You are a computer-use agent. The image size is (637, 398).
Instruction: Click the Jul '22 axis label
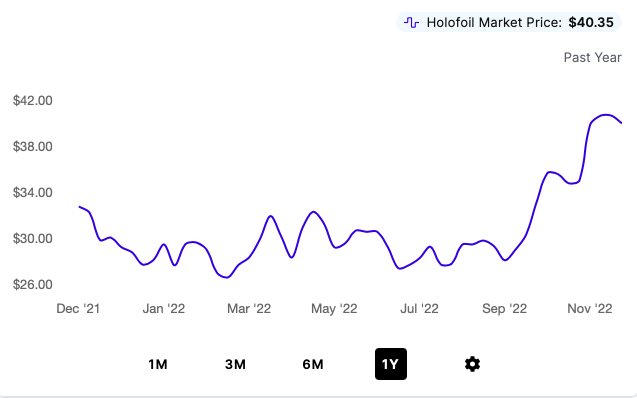(419, 309)
